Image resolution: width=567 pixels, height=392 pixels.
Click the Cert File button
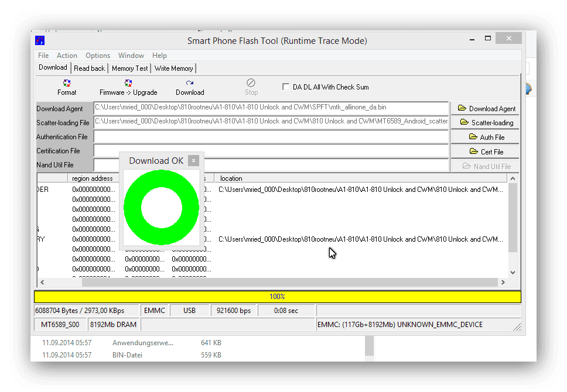pyautogui.click(x=485, y=152)
